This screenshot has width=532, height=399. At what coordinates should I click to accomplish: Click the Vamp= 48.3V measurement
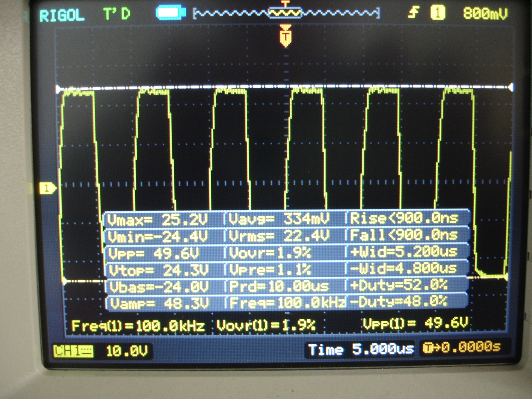tap(158, 304)
